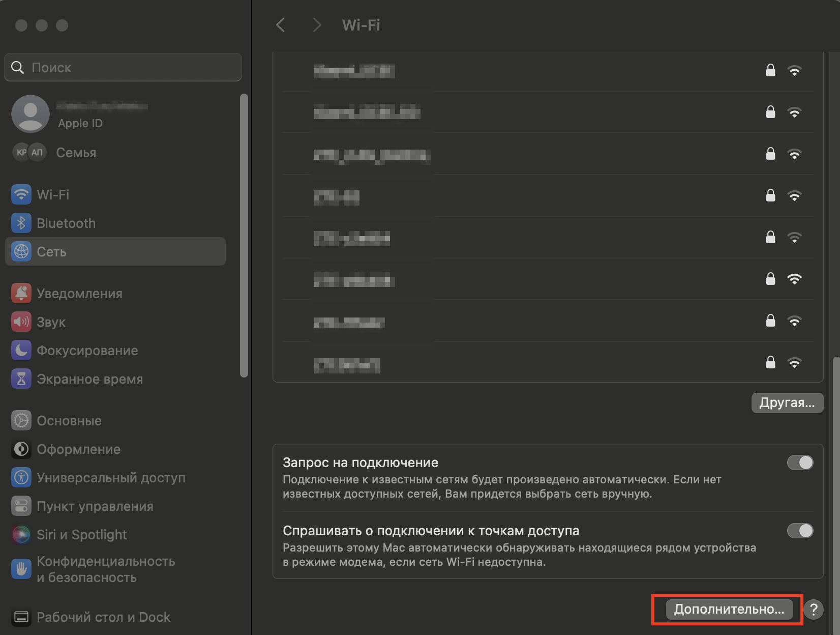Click the Wi-Fi pane scrollbar
Screen dimensions: 840x635
(x=836, y=496)
